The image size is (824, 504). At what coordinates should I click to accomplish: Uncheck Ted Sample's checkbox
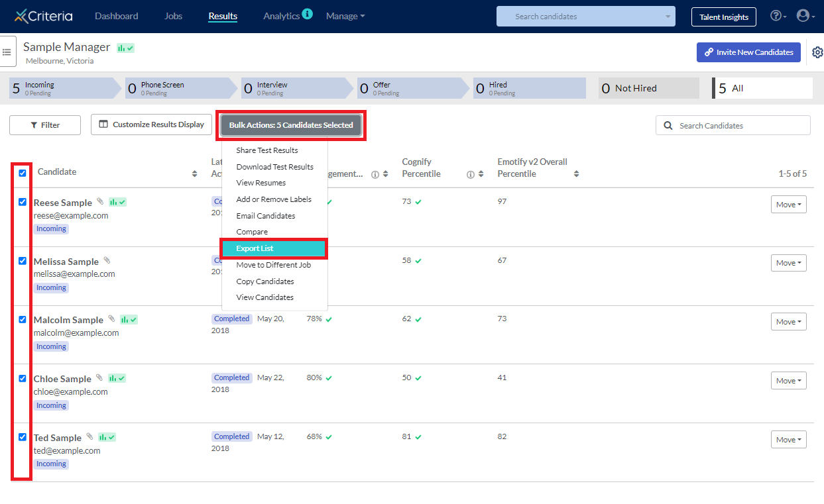pyautogui.click(x=23, y=437)
